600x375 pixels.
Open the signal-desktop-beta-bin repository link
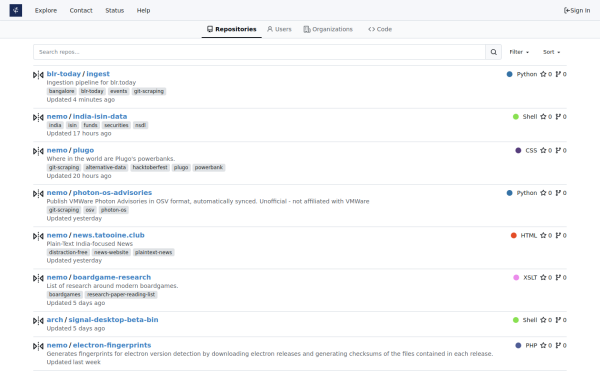click(113, 320)
